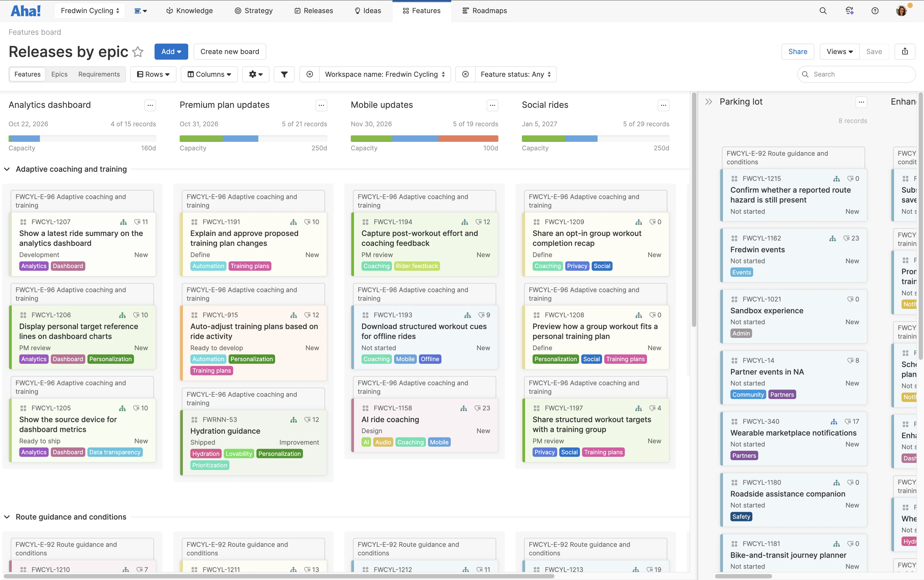Open Mobile updates column more menu
This screenshot has width=924, height=580.
point(492,105)
